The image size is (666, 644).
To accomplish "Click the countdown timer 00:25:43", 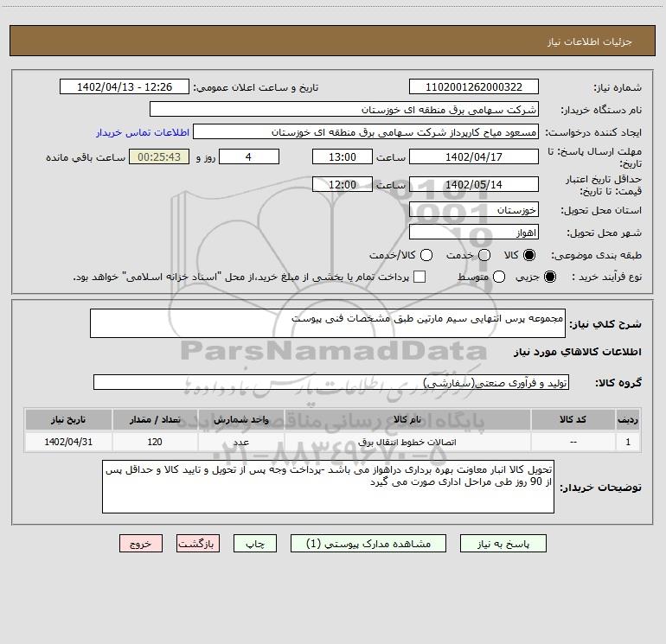I will 159,156.
